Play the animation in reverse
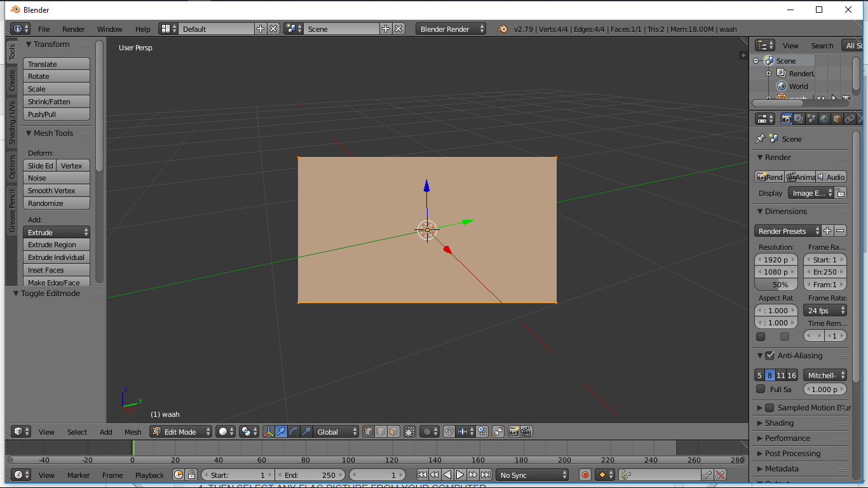This screenshot has width=868, height=488. (x=447, y=475)
